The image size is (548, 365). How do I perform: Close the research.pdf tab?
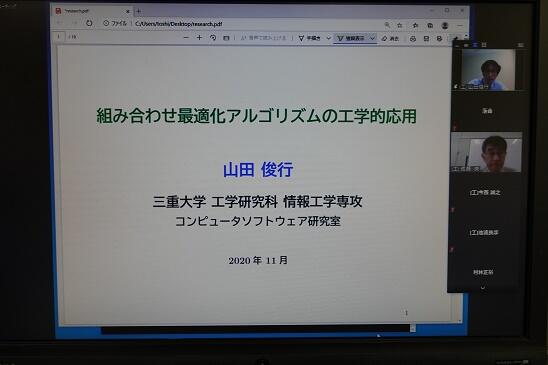click(x=128, y=12)
